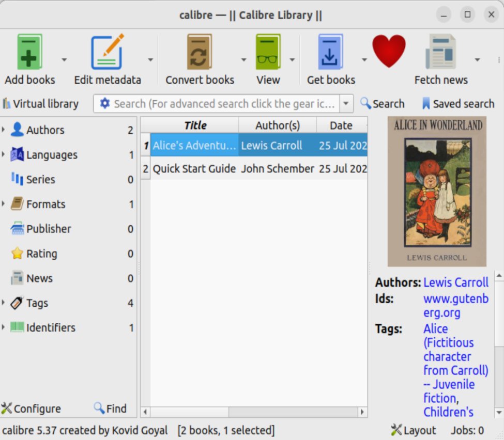Click the Virtual library selector
The width and height of the screenshot is (504, 440).
(41, 103)
